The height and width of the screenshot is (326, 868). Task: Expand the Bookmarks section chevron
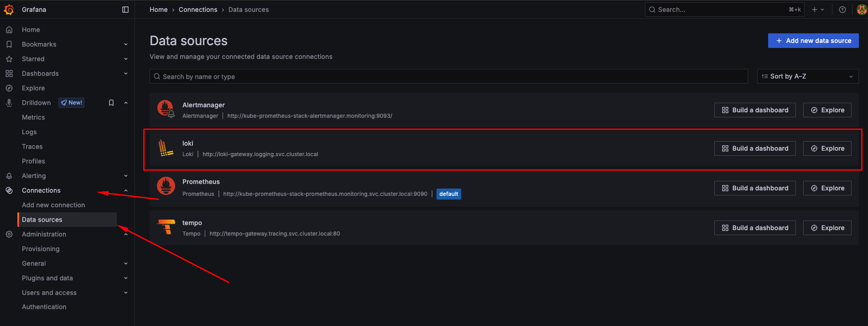pos(126,44)
